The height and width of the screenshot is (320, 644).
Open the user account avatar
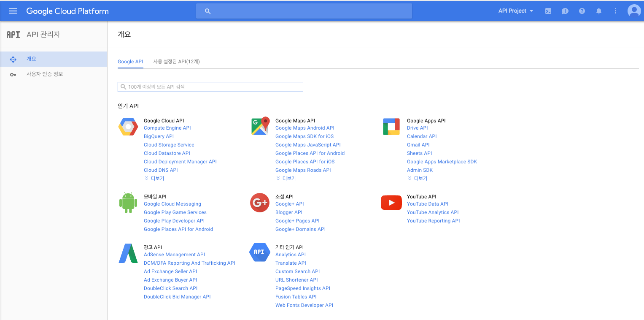(x=634, y=11)
